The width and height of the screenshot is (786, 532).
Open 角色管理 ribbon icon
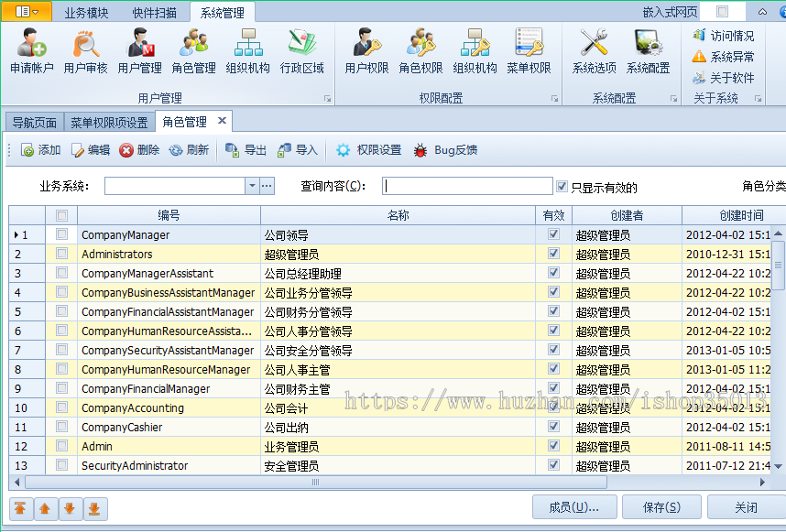194,51
